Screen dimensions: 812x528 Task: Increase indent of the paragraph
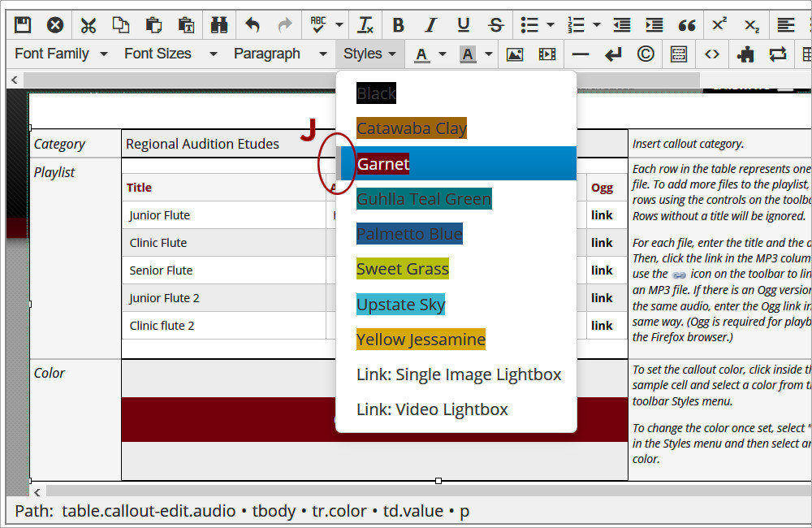pyautogui.click(x=654, y=25)
